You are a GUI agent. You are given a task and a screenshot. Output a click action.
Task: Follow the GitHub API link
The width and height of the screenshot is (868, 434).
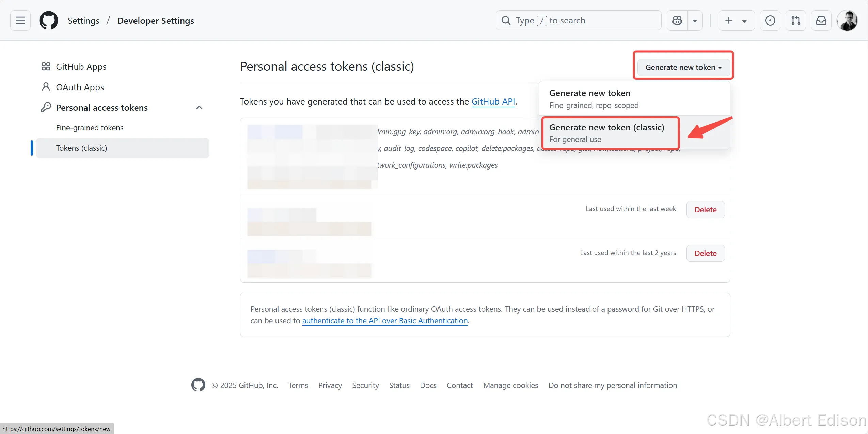pyautogui.click(x=493, y=101)
